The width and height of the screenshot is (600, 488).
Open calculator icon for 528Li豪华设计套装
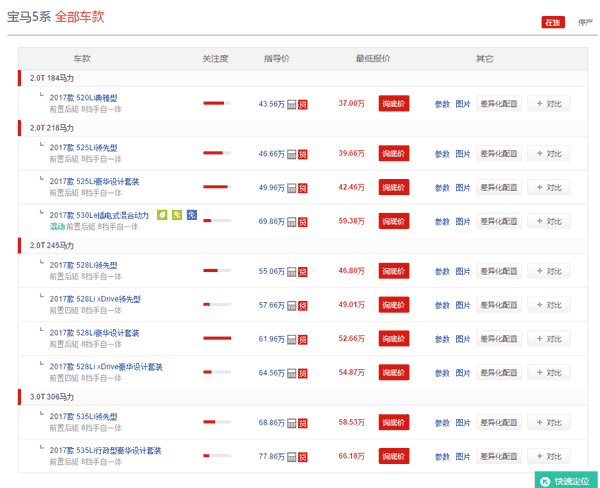[292, 339]
